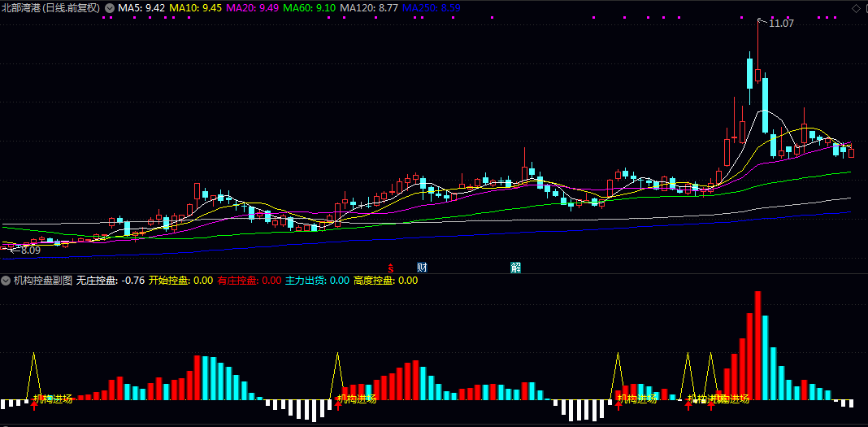Image resolution: width=868 pixels, height=427 pixels.
Task: Click the 机构控盘副图 indicator name
Action: point(43,281)
